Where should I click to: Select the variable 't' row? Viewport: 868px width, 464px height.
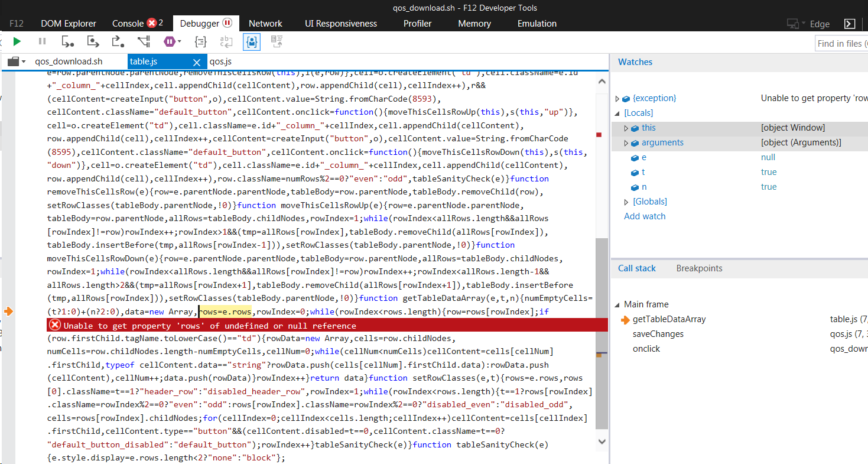pos(739,172)
